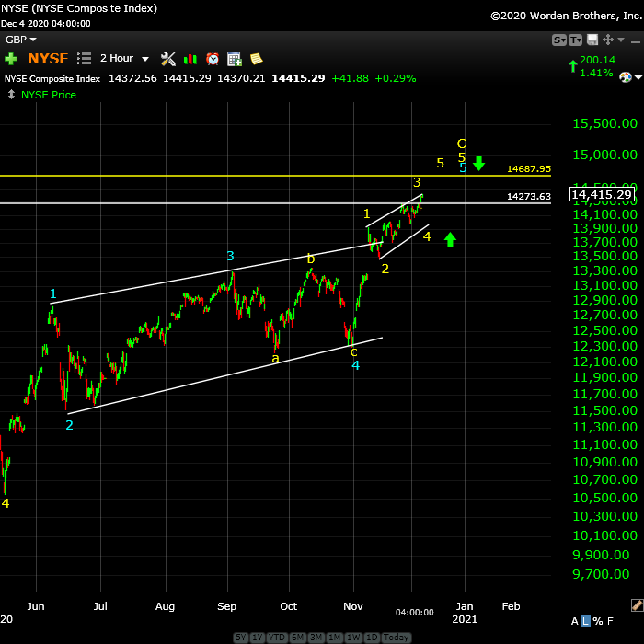Click the orange NYSE ticker symbol
The width and height of the screenshot is (644, 644).
tap(48, 59)
